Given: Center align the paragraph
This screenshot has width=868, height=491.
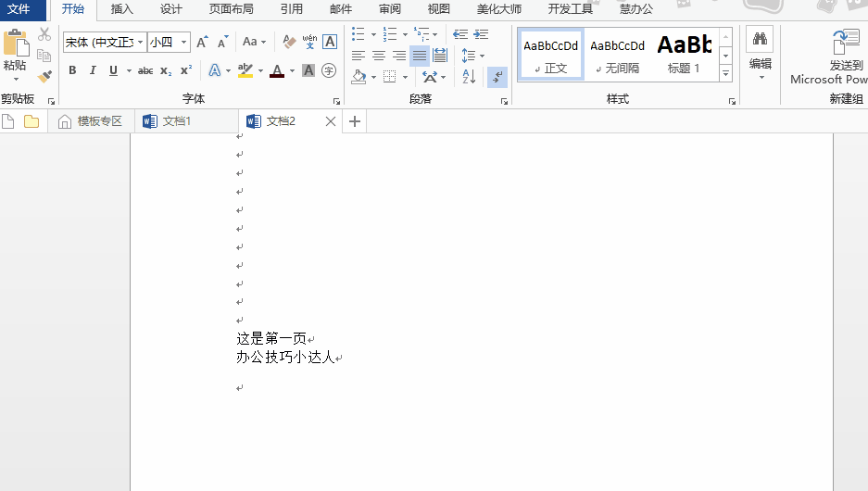Looking at the screenshot, I should coord(379,56).
